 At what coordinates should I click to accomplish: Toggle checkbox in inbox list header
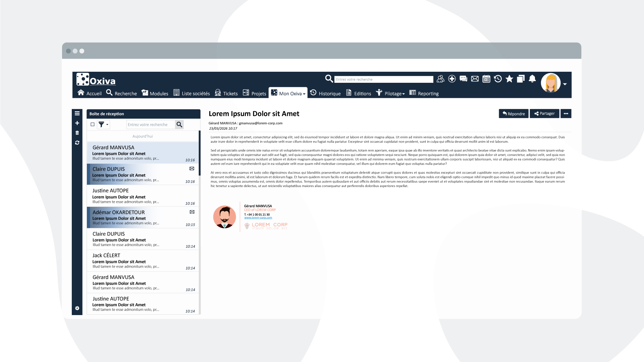click(x=93, y=124)
